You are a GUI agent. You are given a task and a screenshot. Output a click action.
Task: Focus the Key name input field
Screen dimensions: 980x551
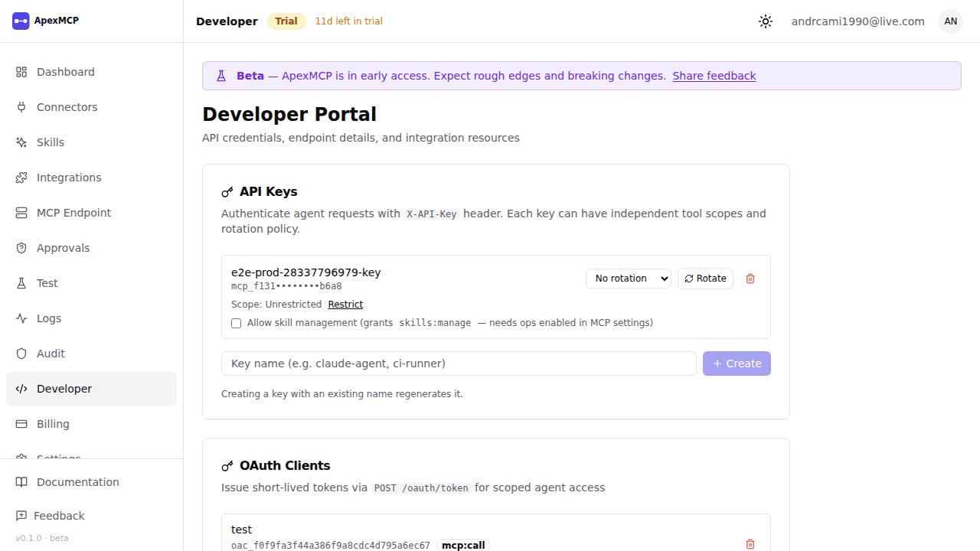pos(459,364)
